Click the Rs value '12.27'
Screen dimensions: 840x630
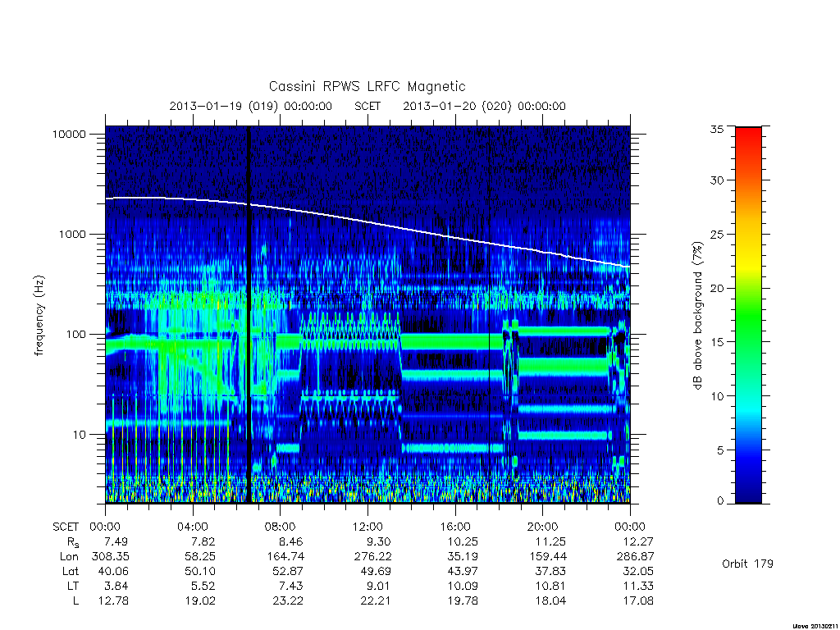pos(638,541)
